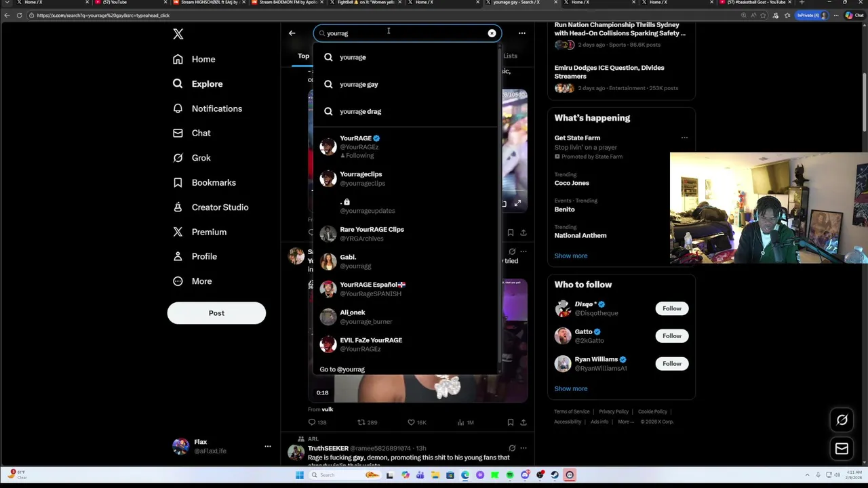The height and width of the screenshot is (488, 868).
Task: Click 'Go to @yourrag' link
Action: coord(342,369)
